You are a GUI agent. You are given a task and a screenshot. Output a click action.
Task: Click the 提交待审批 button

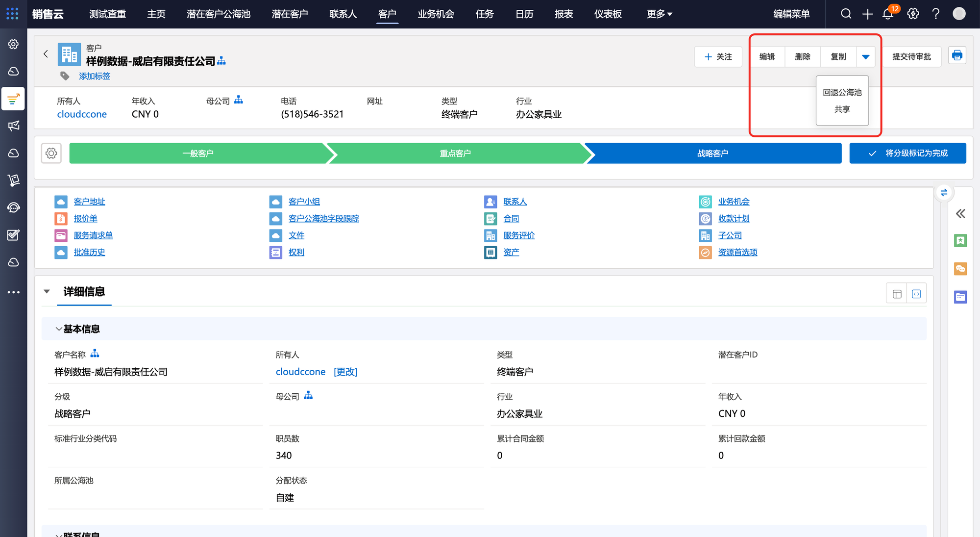[911, 57]
